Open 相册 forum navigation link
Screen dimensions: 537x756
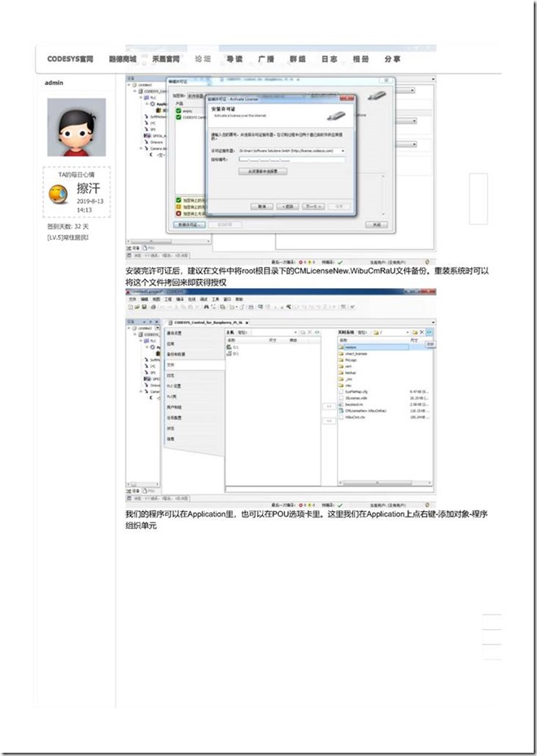click(360, 59)
